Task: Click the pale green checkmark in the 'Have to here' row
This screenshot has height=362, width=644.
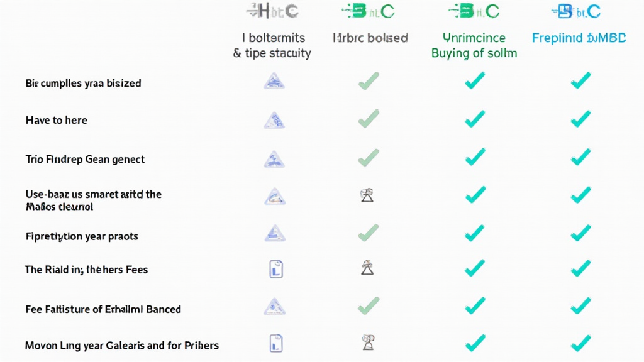Action: tap(369, 118)
